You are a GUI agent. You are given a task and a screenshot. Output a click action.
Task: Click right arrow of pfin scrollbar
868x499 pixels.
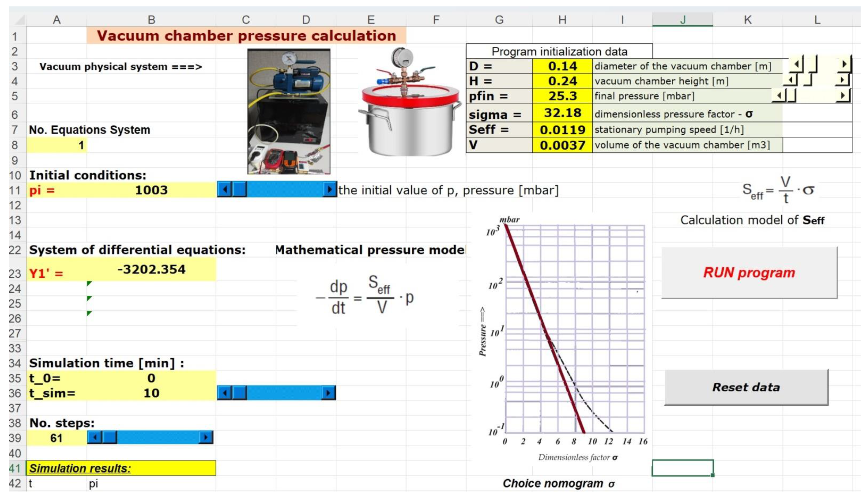(x=843, y=95)
